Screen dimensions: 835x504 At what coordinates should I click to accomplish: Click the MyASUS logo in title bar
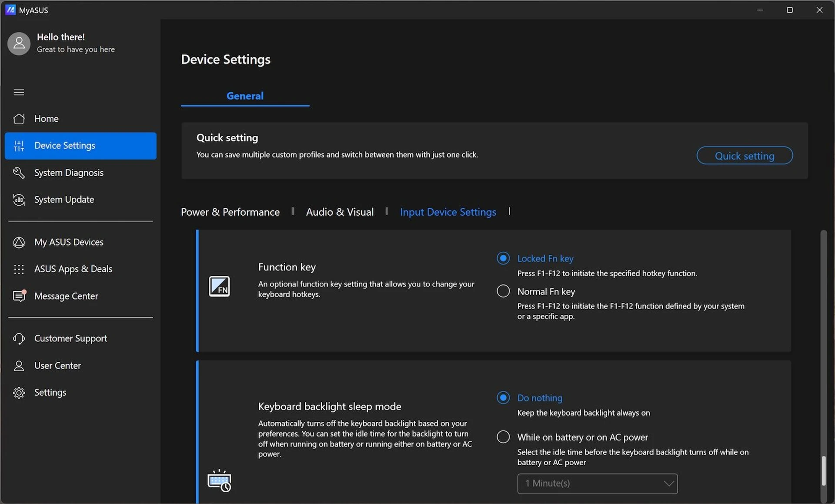[10, 10]
